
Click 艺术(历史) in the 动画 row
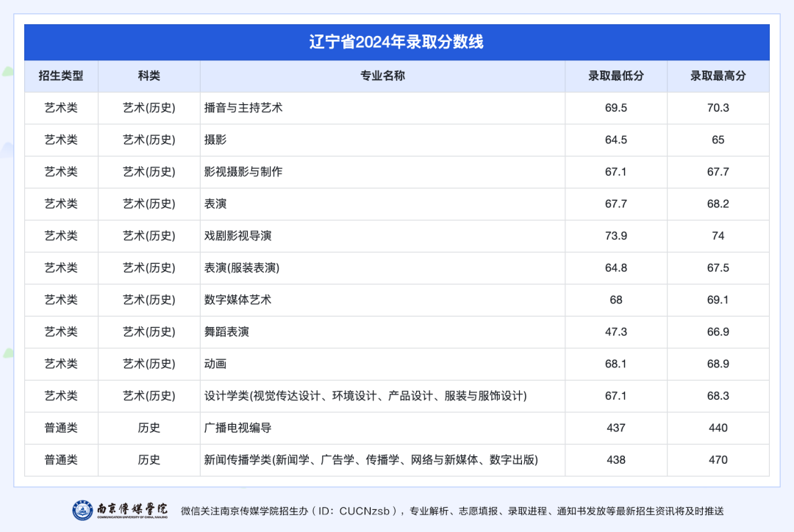pyautogui.click(x=149, y=364)
